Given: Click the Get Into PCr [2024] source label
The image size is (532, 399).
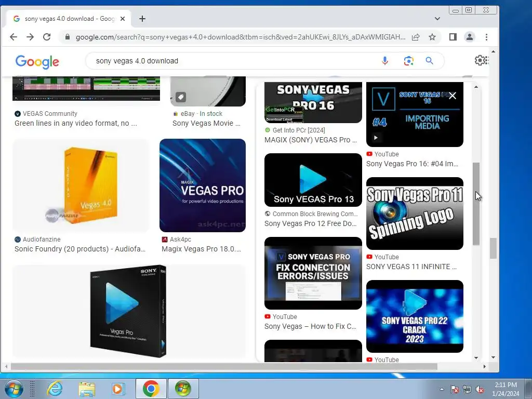Looking at the screenshot, I should pyautogui.click(x=299, y=130).
